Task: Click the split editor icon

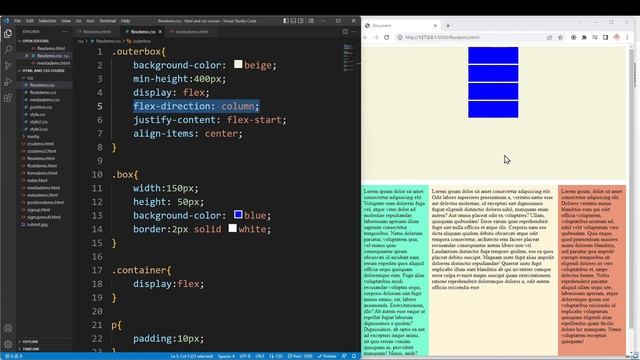Action: (345, 31)
